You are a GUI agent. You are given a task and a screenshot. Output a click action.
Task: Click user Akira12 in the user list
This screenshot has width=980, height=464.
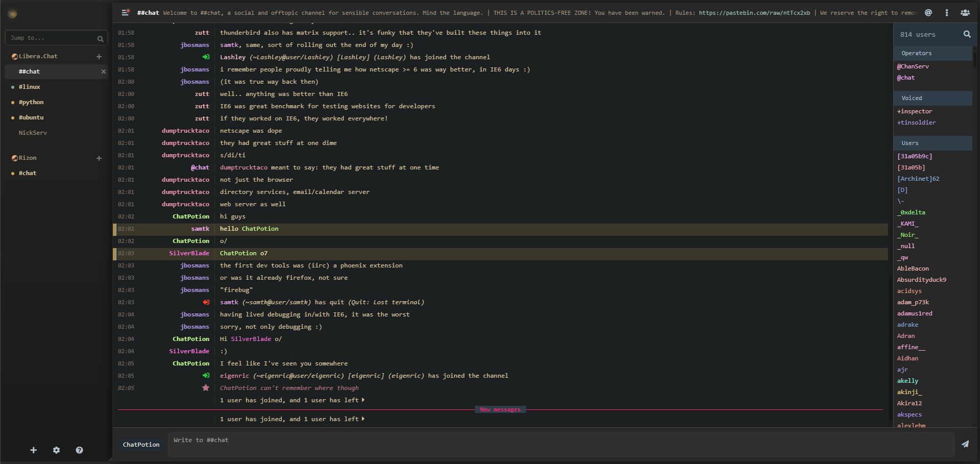[910, 403]
